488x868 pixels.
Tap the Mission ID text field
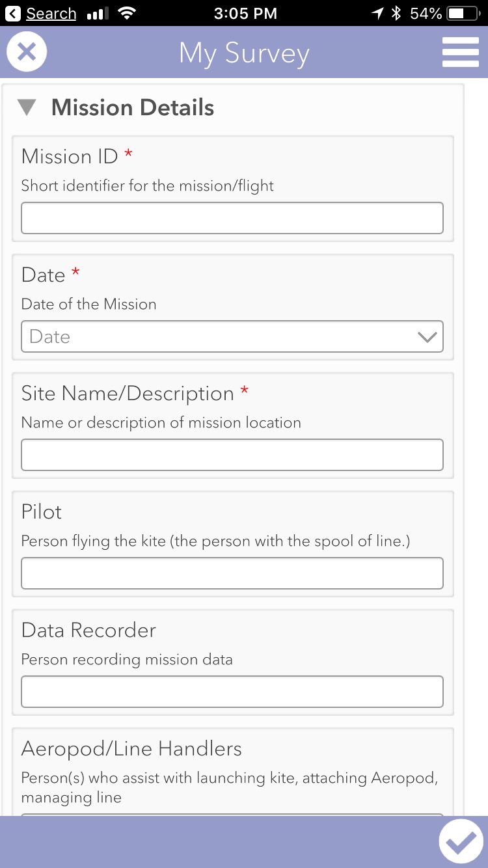point(232,218)
